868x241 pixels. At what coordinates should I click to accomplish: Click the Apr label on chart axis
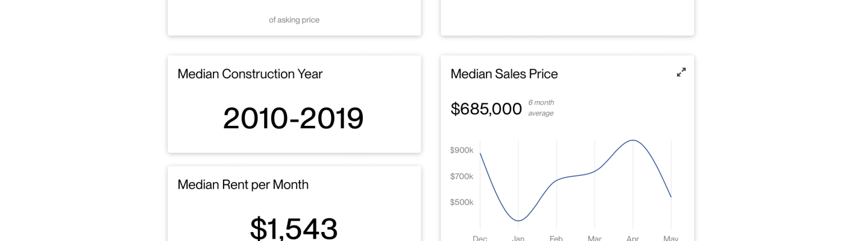coord(632,238)
